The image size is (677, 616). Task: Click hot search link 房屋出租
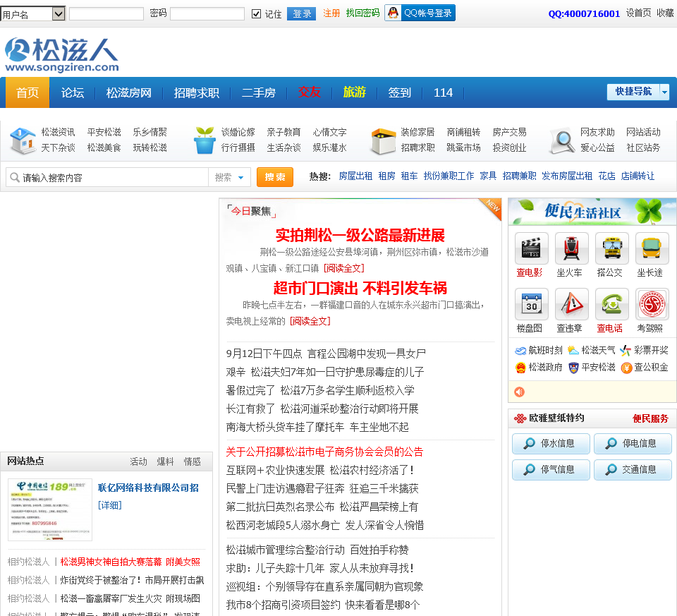(355, 176)
